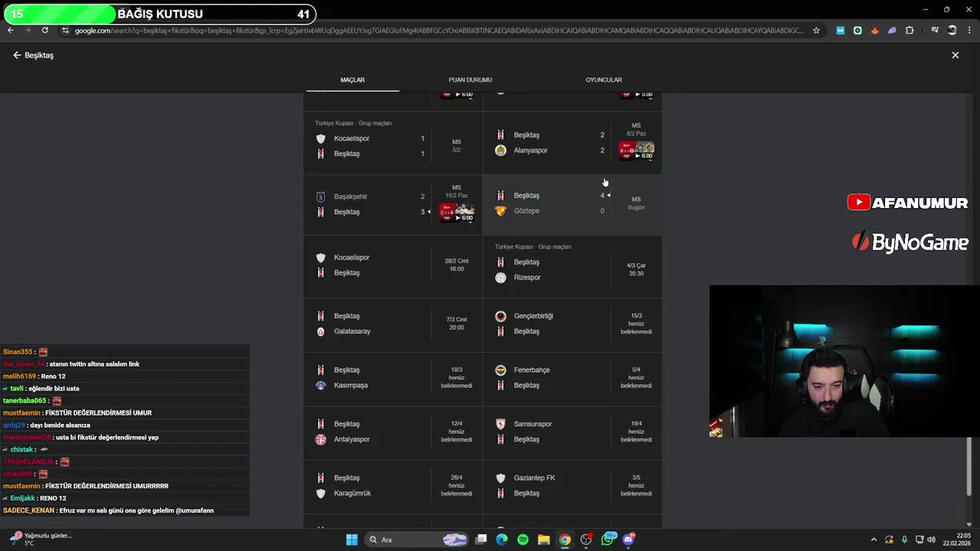The image size is (980, 551).
Task: Open the Windows Start menu
Action: [351, 540]
